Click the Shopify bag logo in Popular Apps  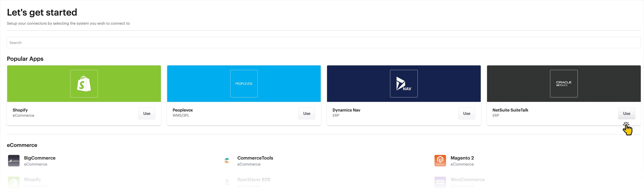(x=84, y=83)
